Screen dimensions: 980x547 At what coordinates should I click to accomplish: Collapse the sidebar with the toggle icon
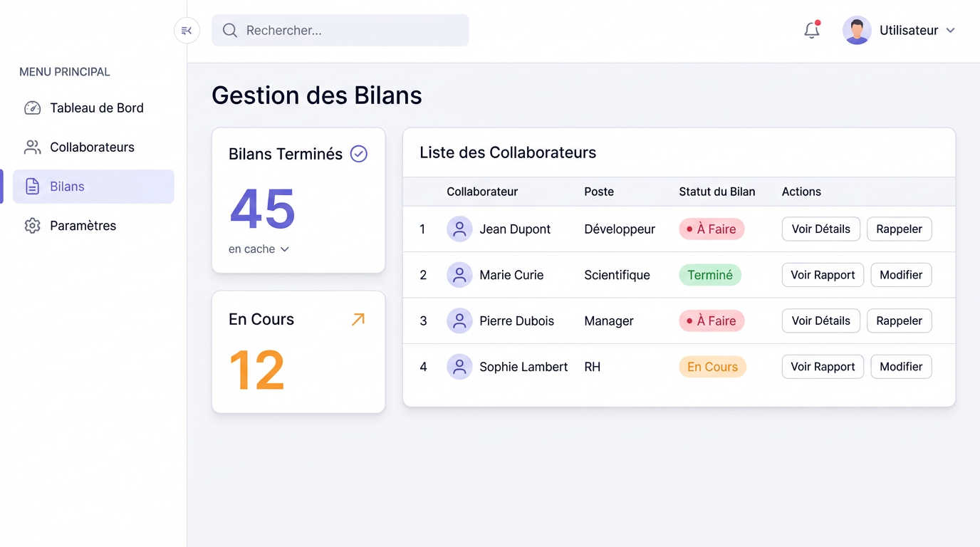187,31
